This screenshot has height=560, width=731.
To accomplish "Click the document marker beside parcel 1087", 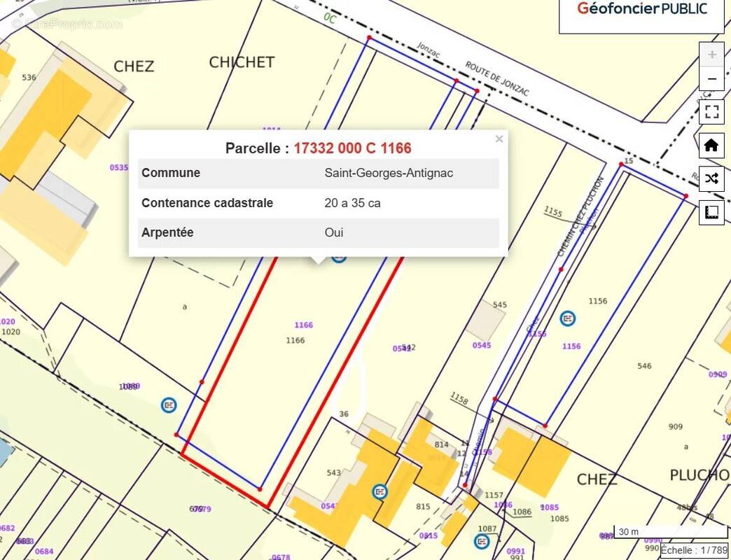I will click(481, 541).
